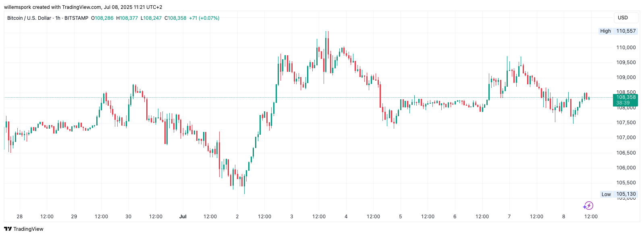Screen dimensions: 644x236
Task: Click the 106,000 level on price scale
Action: click(626, 168)
